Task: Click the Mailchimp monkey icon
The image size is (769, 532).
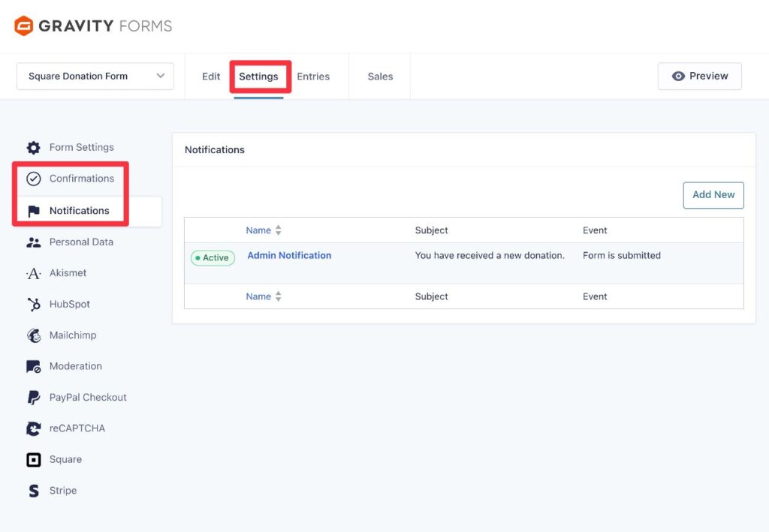Action: [33, 335]
